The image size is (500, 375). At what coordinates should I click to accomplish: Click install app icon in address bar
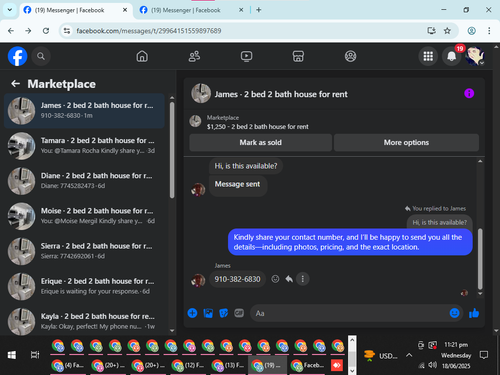431,31
